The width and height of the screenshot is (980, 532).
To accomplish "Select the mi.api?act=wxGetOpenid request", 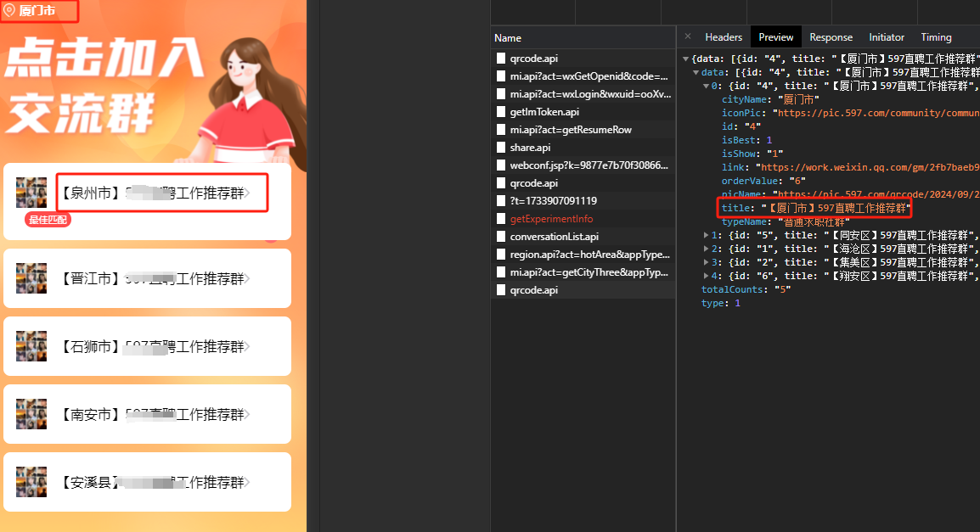I will pos(583,76).
